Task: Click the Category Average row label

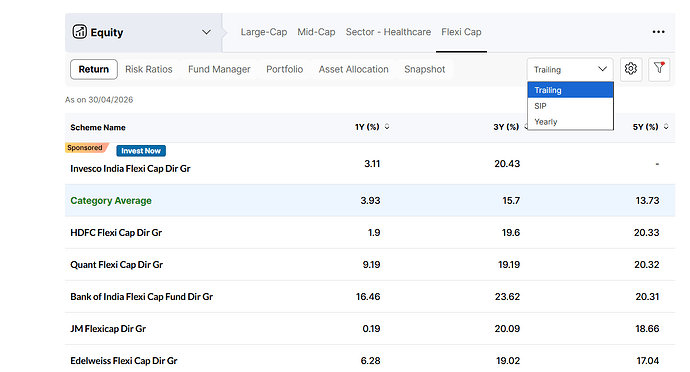Action: pos(111,200)
